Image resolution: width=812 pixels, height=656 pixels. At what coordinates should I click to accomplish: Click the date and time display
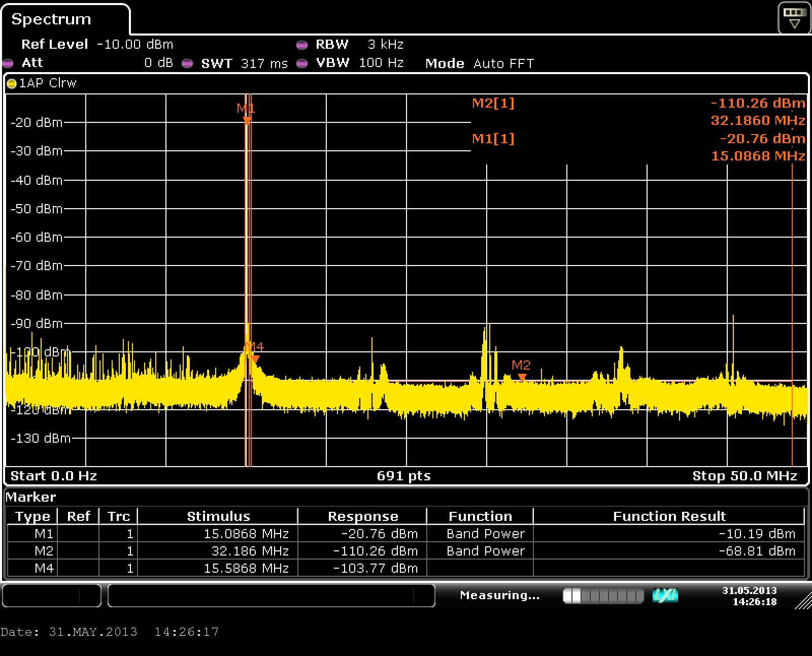tap(749, 596)
